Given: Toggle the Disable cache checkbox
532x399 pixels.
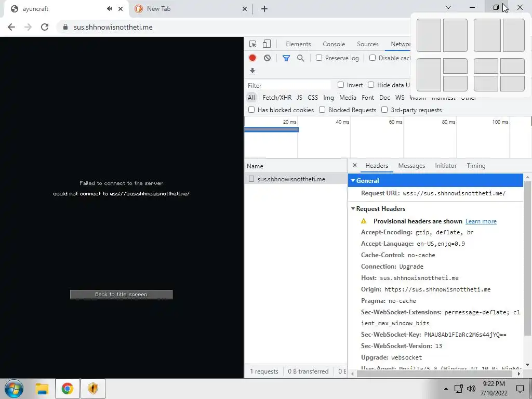Looking at the screenshot, I should coord(373,58).
